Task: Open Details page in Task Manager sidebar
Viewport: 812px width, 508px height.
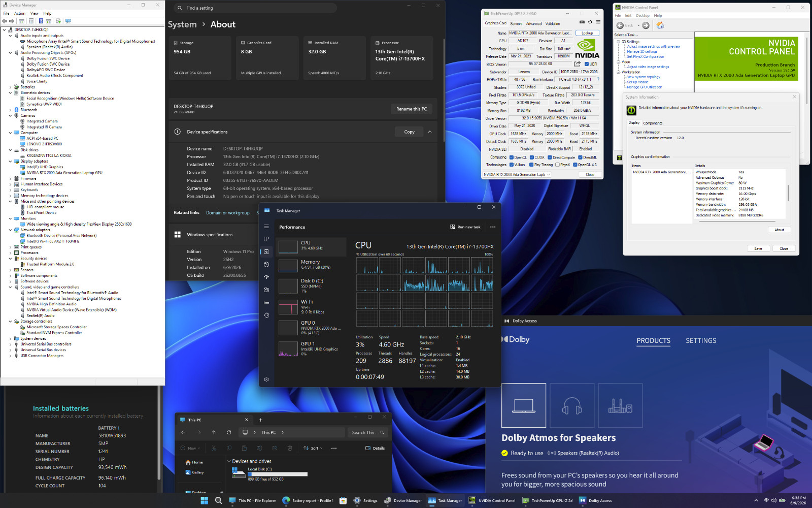Action: (266, 302)
